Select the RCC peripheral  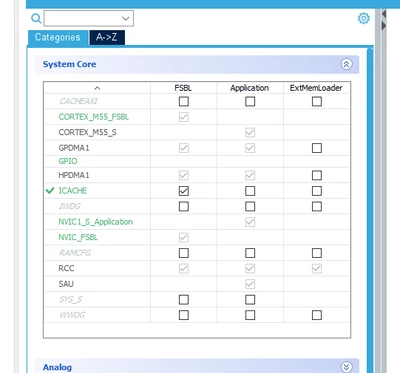[x=66, y=268]
